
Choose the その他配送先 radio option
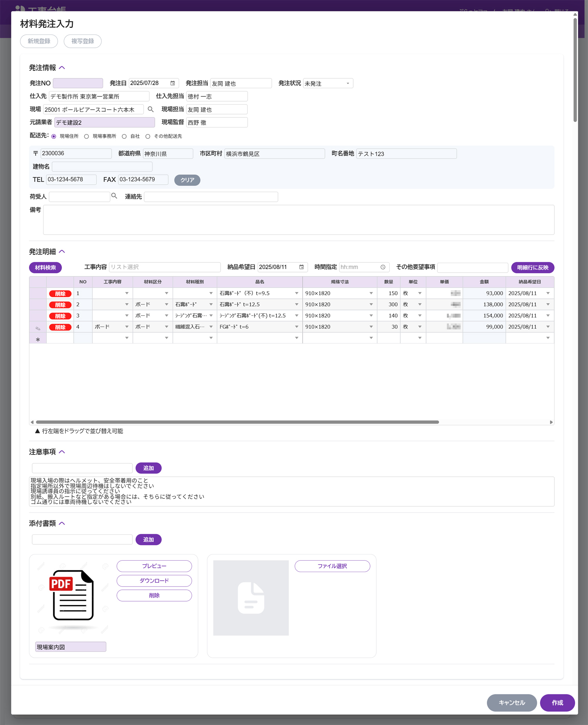click(148, 136)
